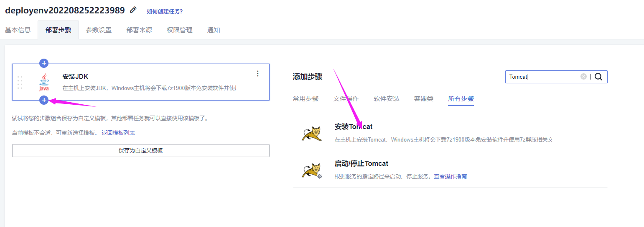This screenshot has width=644, height=227.
Task: Open the 部署来源 tab
Action: coord(139,30)
